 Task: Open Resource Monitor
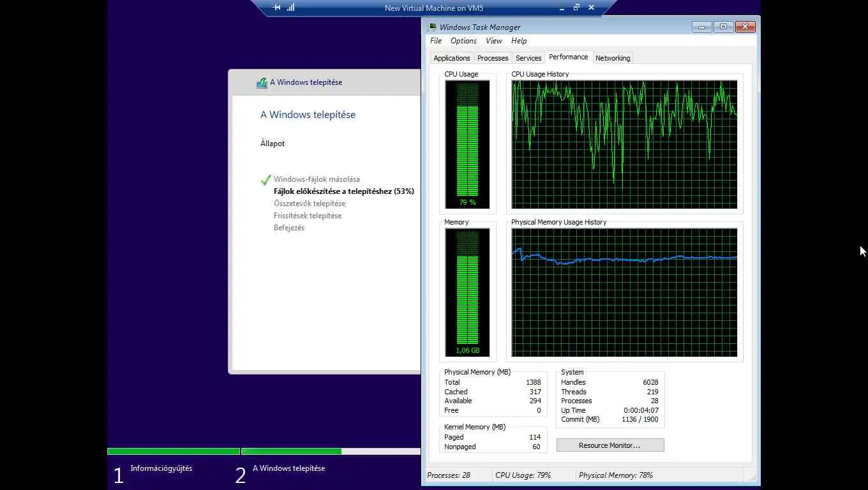610,445
